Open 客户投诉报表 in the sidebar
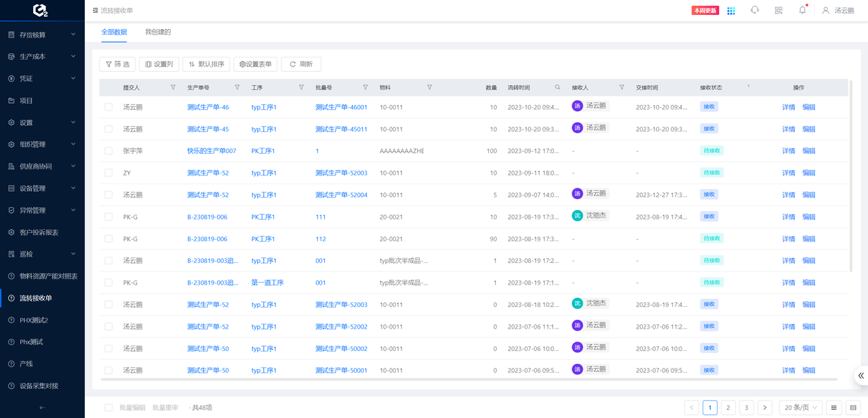Image resolution: width=868 pixels, height=418 pixels. 39,232
